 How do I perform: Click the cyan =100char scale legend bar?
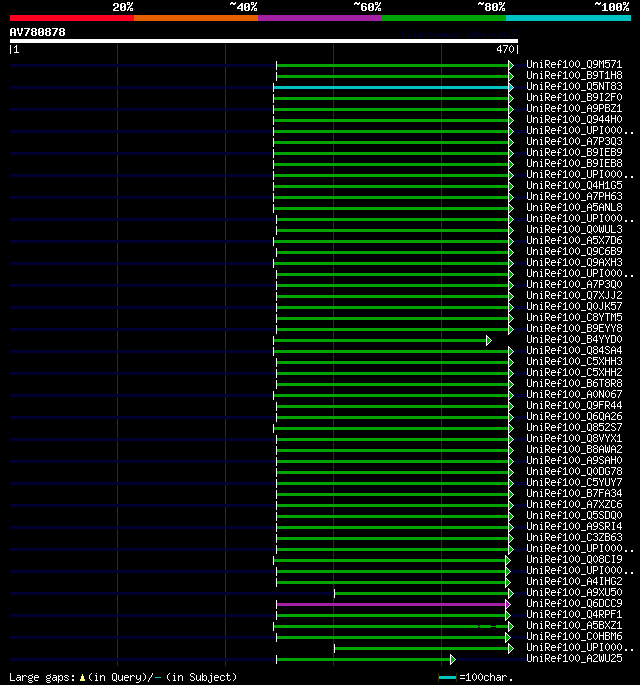pos(447,678)
